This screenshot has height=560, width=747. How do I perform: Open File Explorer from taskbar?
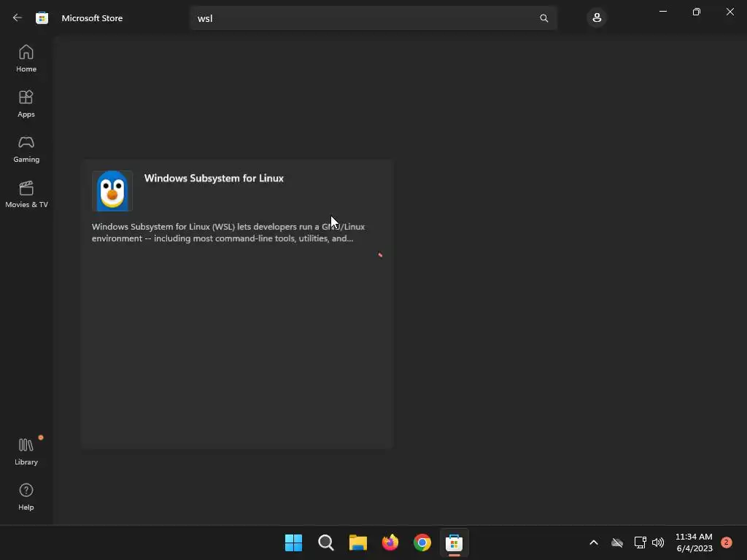point(357,542)
